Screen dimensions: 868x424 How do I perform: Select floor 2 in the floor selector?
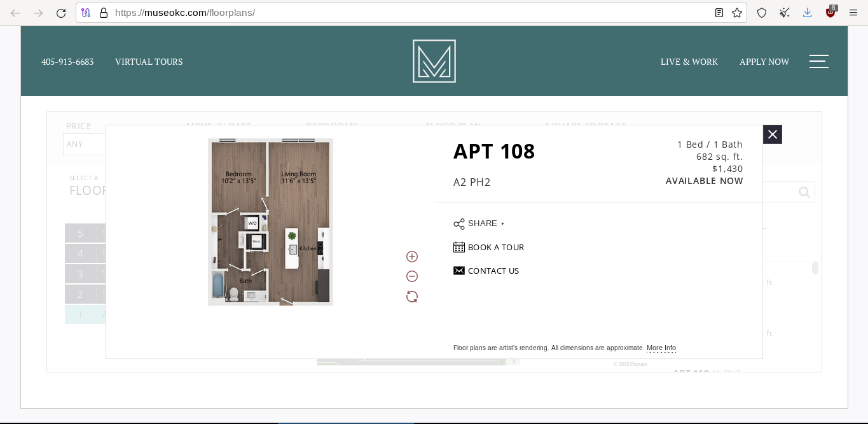point(85,294)
